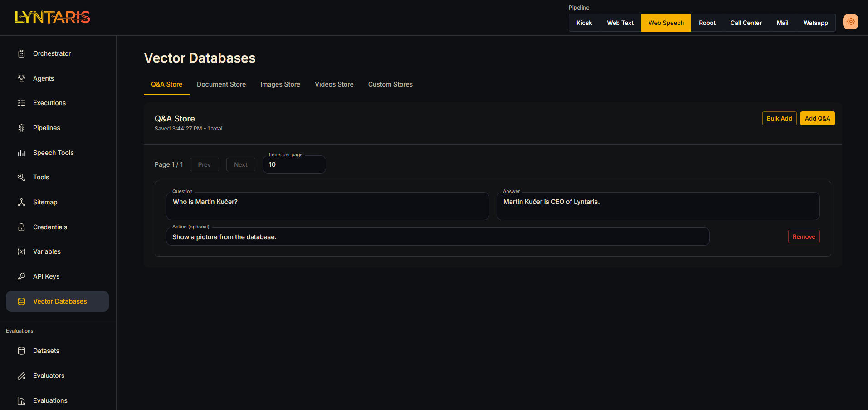
Task: Click the Orchestrator clipboard icon in sidebar
Action: point(21,53)
